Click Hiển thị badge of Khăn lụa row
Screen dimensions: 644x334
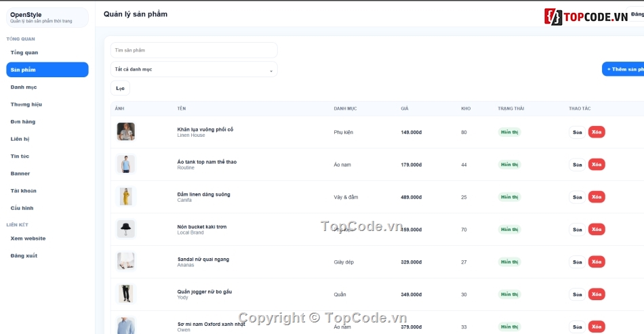(509, 132)
